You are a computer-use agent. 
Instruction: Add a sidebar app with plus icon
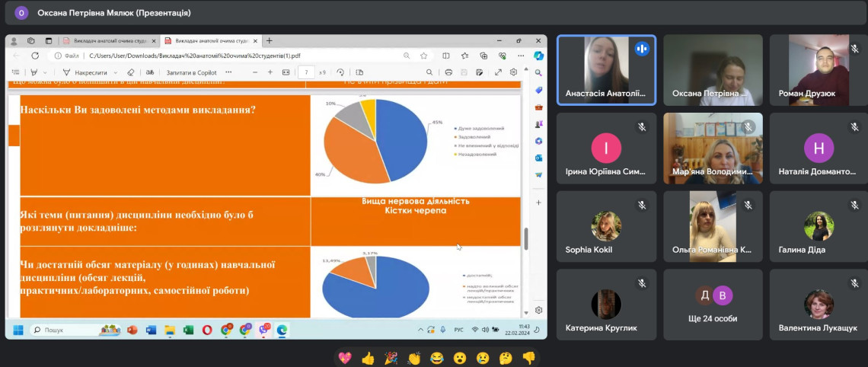point(538,203)
